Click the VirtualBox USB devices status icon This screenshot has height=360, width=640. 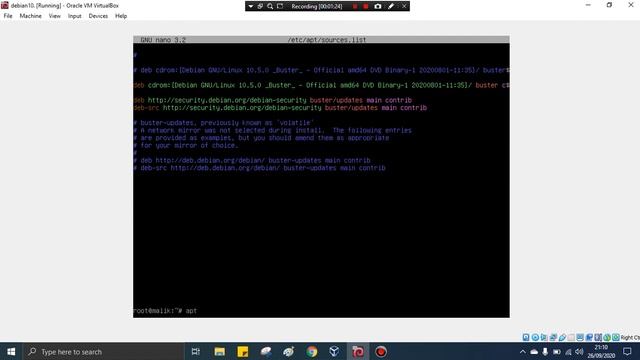562,337
